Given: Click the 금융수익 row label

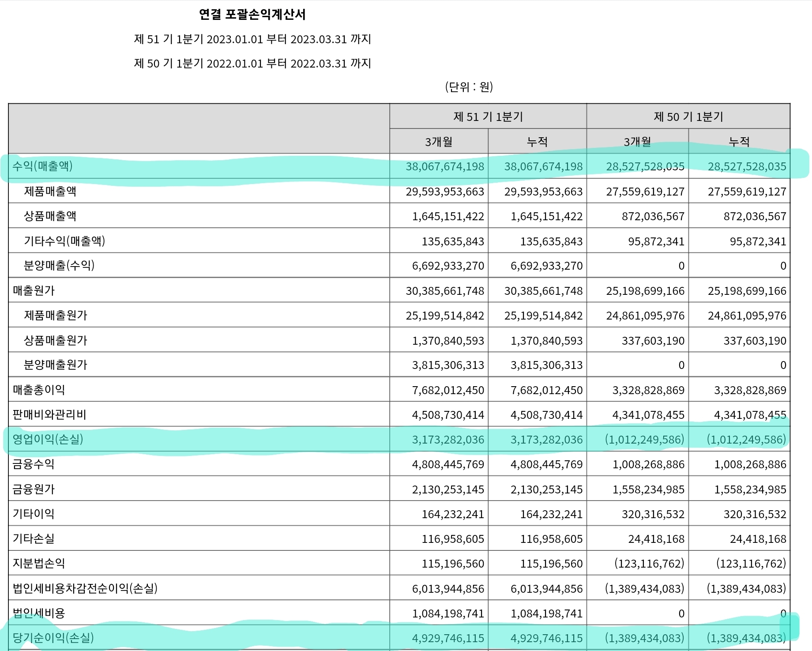Looking at the screenshot, I should 34,464.
